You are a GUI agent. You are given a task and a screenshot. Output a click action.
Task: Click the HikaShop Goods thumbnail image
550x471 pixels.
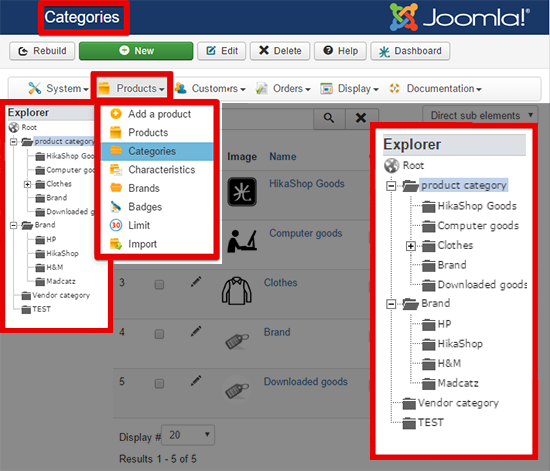[242, 192]
